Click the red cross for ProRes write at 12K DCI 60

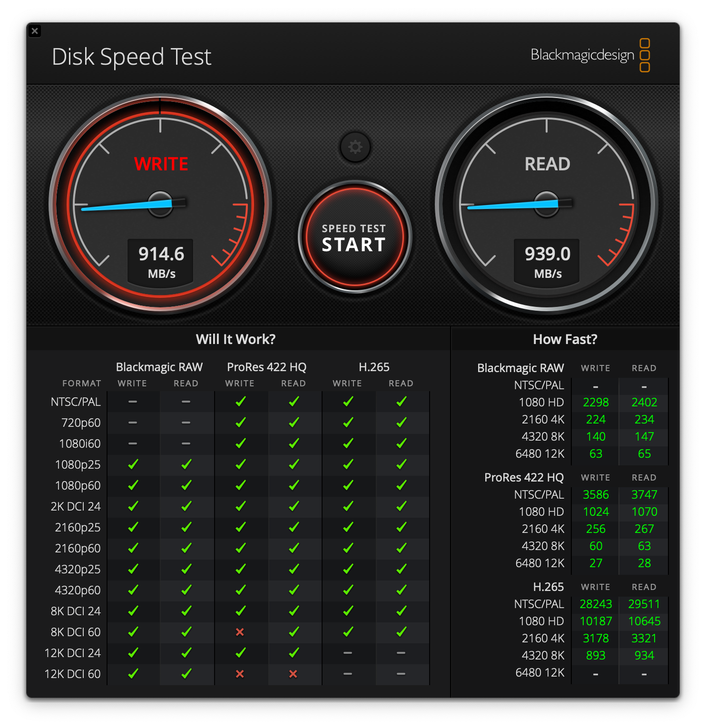click(240, 674)
